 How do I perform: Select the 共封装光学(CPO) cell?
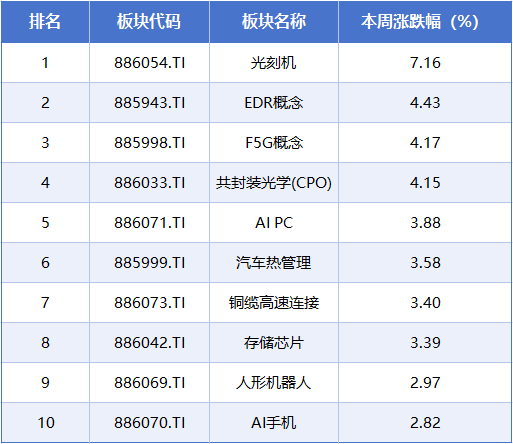(274, 183)
